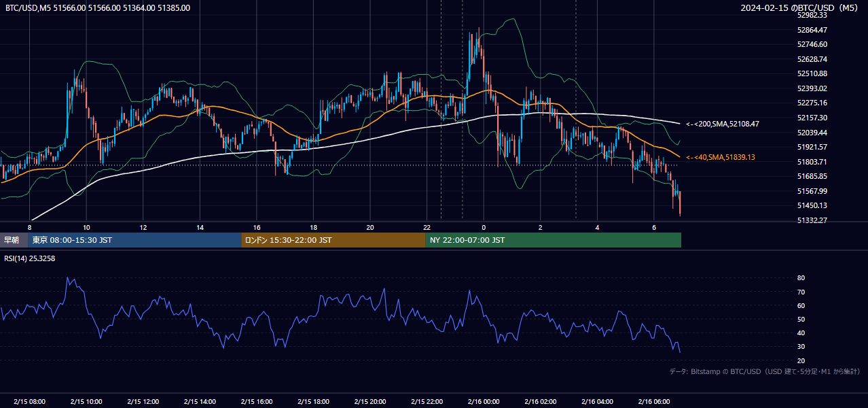Click hour tick 12 on price chart axis

point(143,227)
